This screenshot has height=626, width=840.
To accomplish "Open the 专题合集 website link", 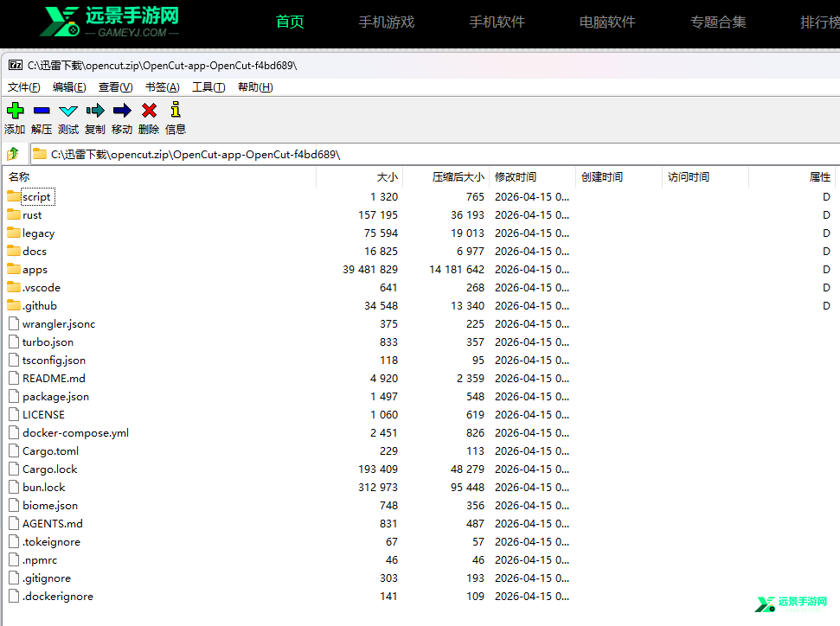I will 718,22.
